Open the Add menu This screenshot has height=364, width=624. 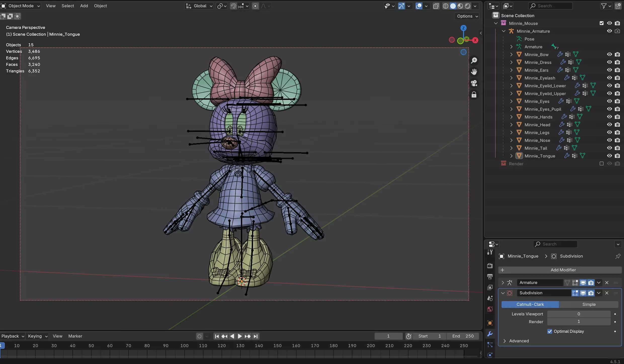tap(84, 6)
